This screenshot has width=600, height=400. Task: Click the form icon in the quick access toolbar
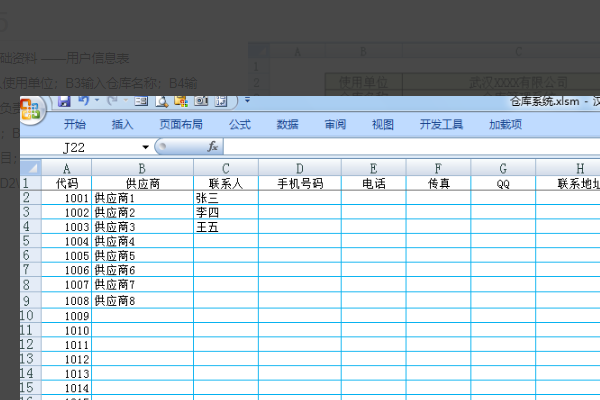pos(141,101)
